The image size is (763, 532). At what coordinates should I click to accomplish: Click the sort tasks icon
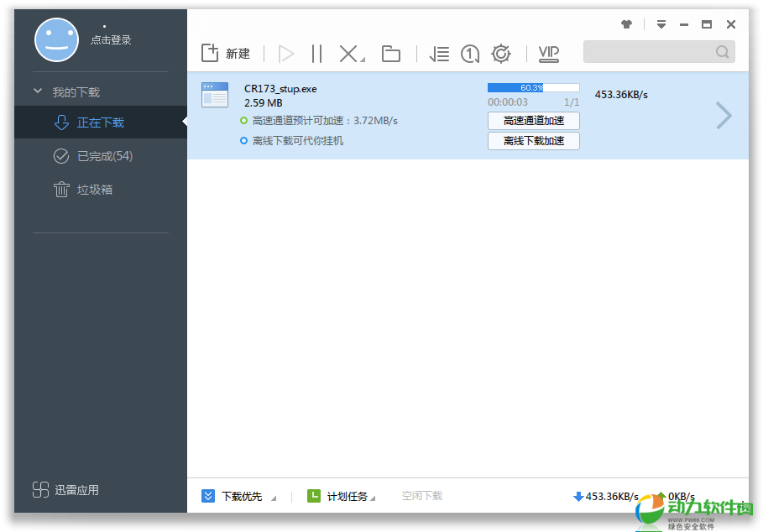tap(439, 54)
